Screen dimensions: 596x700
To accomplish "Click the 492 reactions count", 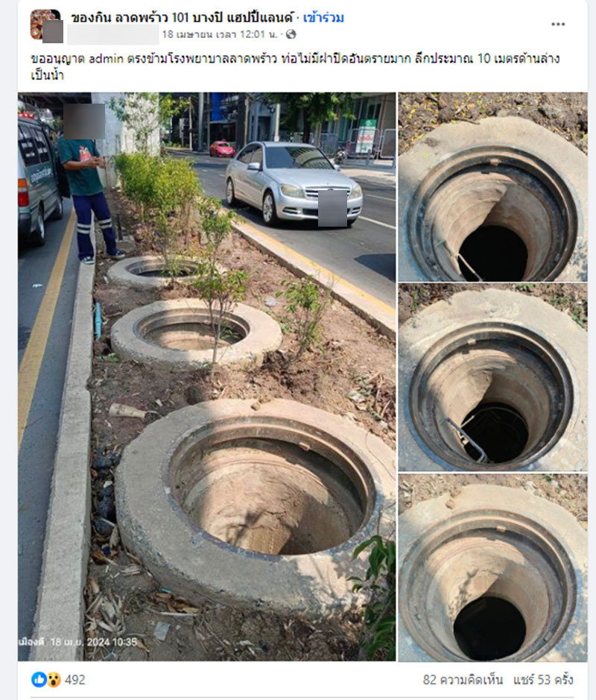I will [x=75, y=679].
